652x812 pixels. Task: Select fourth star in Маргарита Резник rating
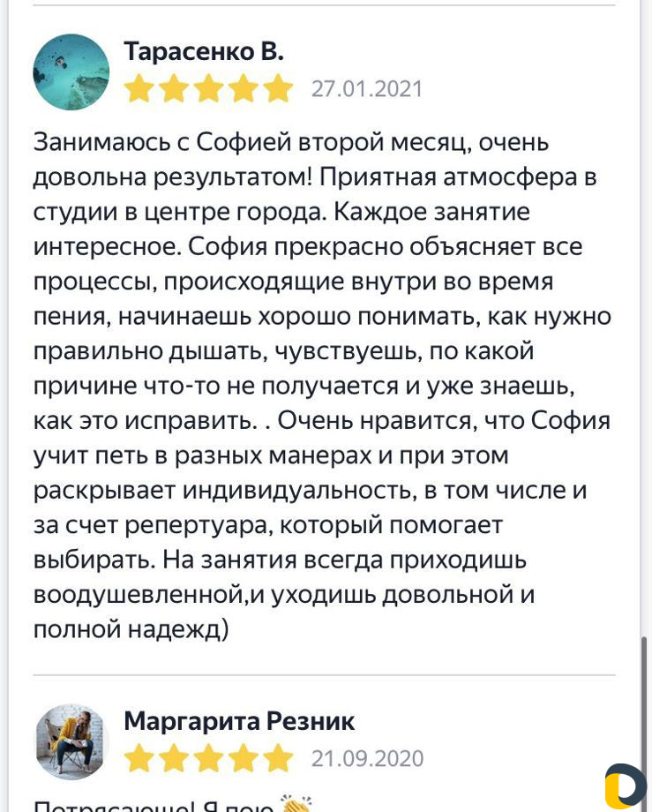click(x=244, y=757)
